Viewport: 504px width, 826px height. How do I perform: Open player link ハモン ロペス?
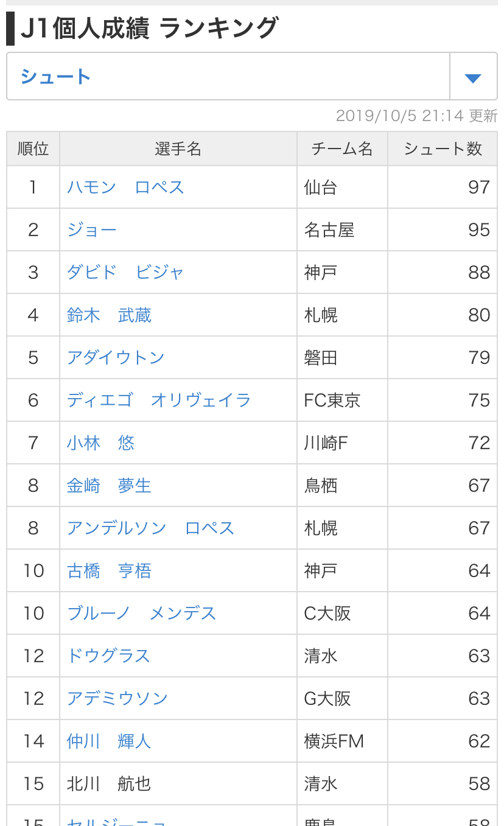[125, 187]
